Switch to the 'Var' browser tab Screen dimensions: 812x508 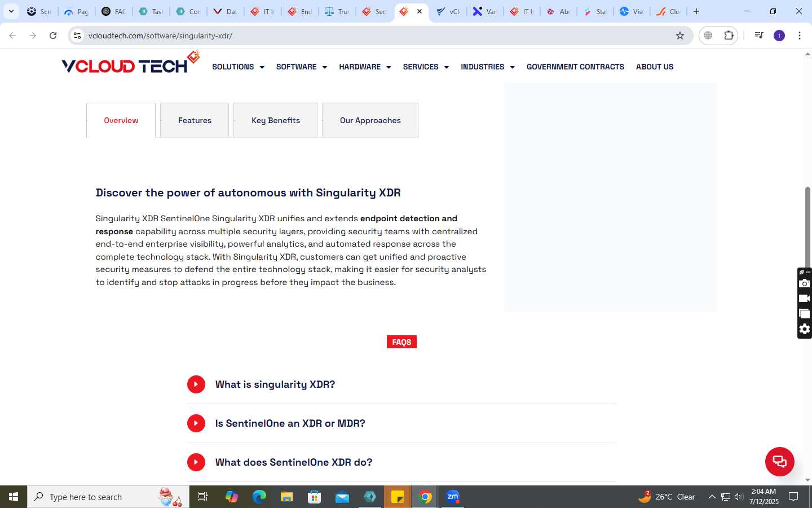(484, 11)
